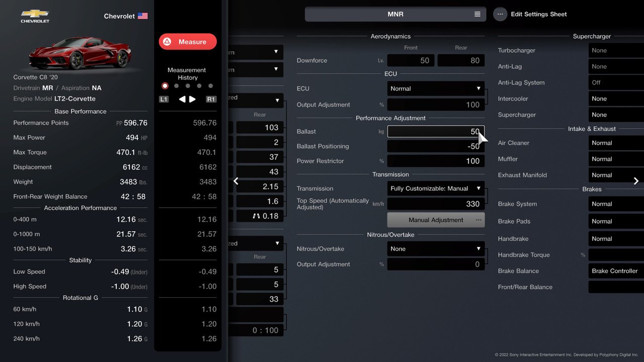This screenshot has height=362, width=644.
Task: Select the rear toe value 0.18
Action: coord(260,216)
